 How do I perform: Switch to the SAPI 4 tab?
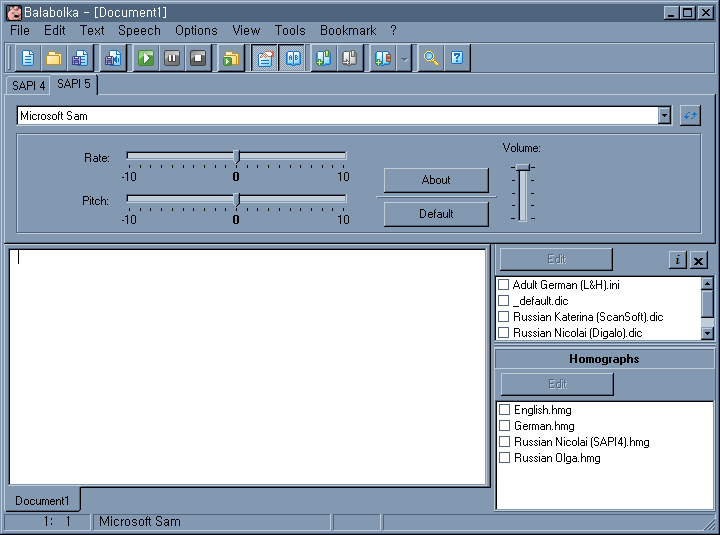[28, 86]
